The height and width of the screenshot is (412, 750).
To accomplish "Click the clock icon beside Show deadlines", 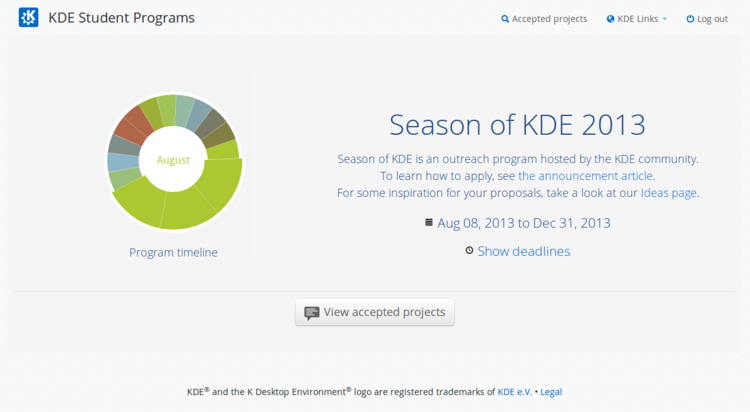I will click(469, 250).
